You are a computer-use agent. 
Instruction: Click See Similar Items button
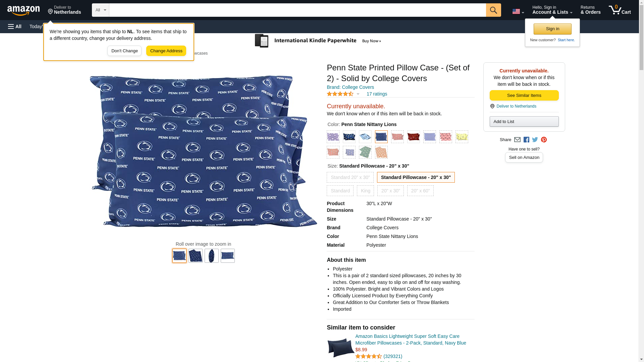click(x=524, y=96)
